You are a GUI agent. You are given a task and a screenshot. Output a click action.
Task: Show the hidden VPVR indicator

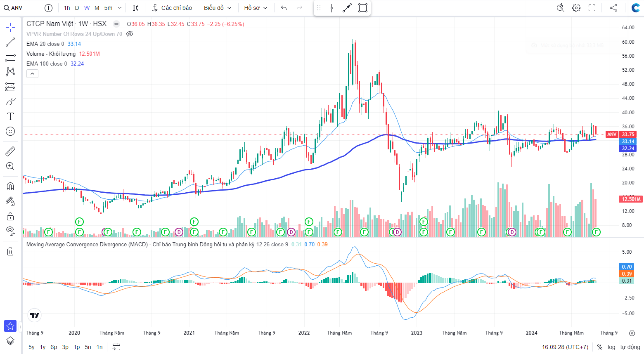pos(130,34)
